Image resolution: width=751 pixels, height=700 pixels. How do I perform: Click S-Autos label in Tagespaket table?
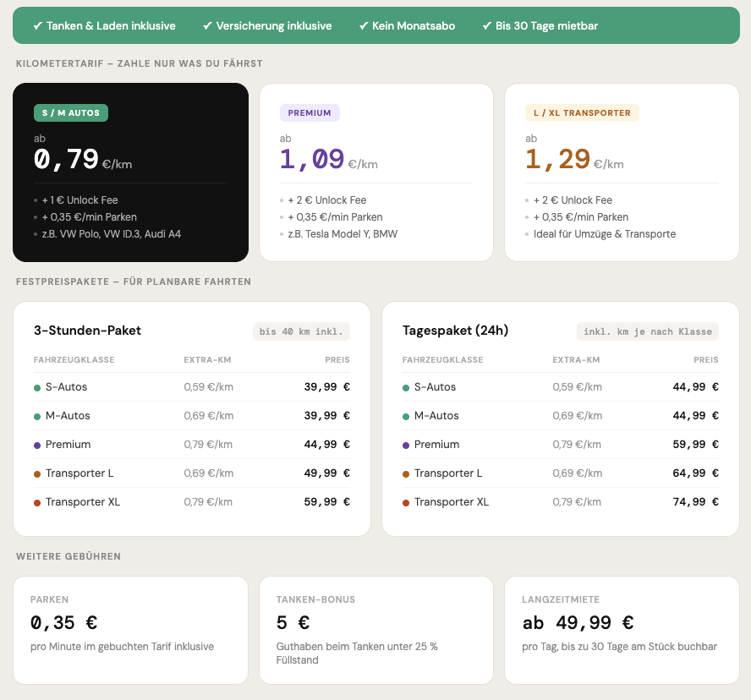tap(435, 387)
